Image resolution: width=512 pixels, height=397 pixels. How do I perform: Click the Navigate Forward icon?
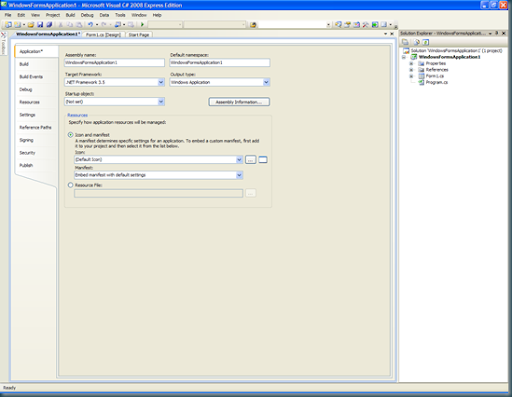point(131,24)
